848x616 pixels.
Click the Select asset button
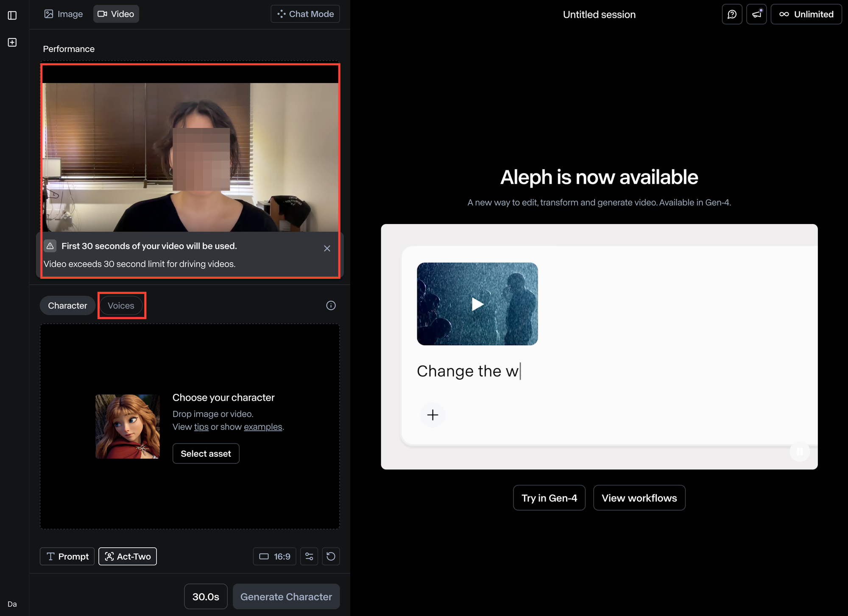(x=206, y=454)
